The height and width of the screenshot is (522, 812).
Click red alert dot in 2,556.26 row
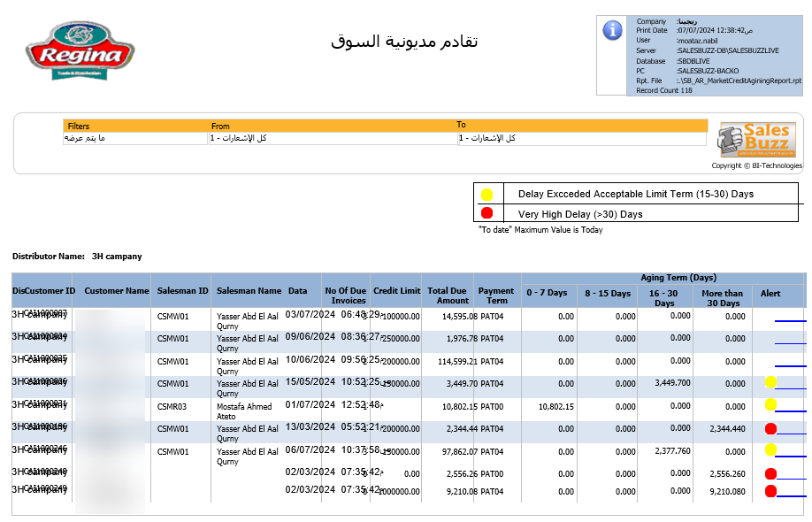(x=770, y=473)
